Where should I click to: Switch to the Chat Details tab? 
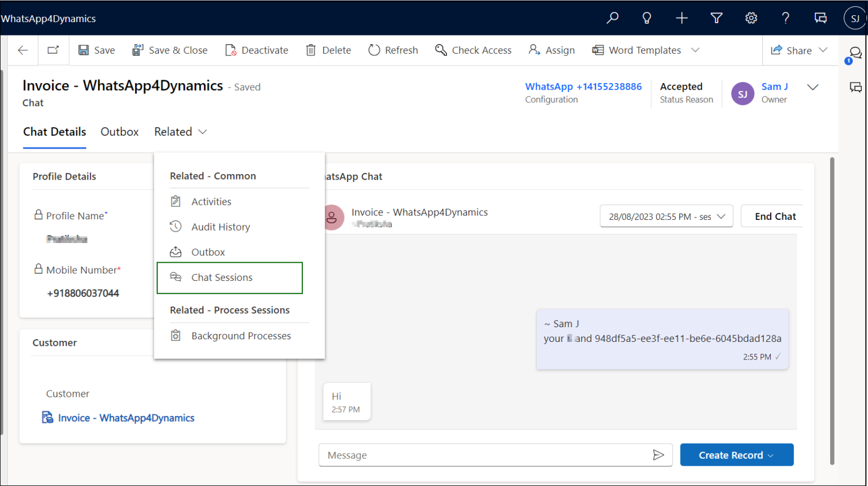pyautogui.click(x=54, y=132)
